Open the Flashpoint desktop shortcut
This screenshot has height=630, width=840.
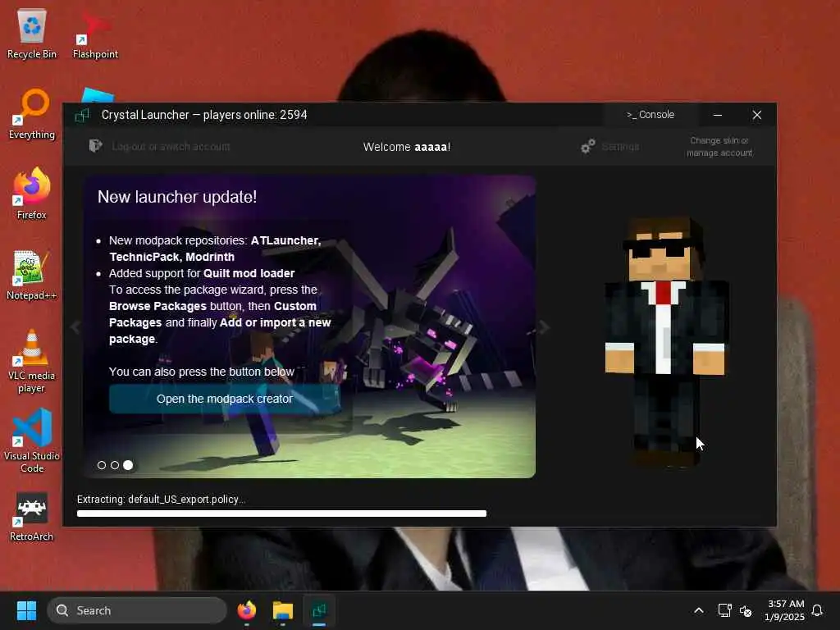tap(95, 34)
